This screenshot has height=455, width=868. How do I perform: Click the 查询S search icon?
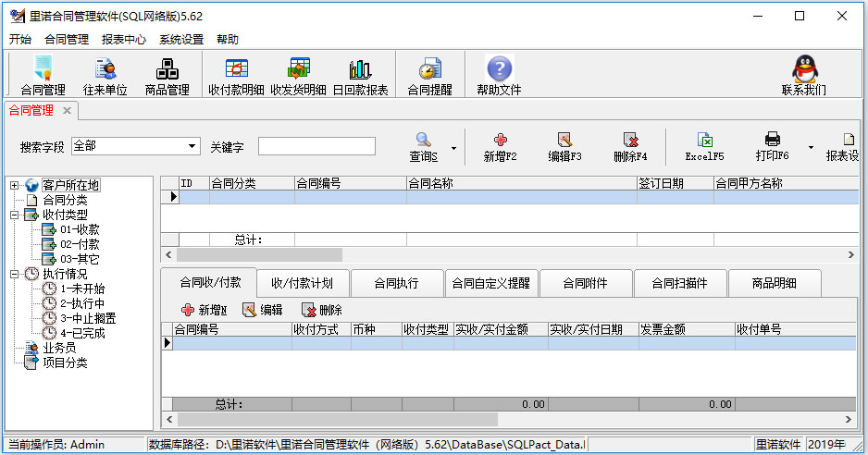(424, 147)
